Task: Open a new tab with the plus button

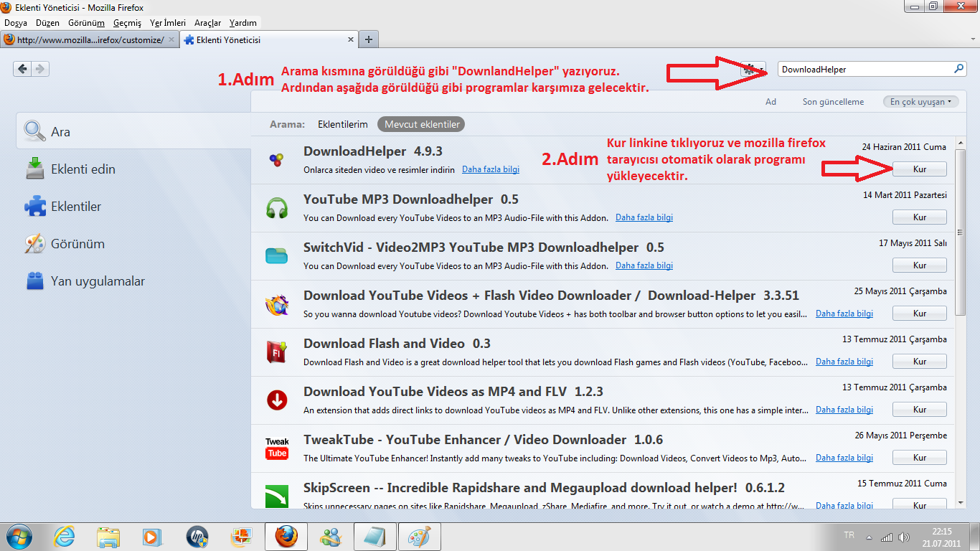Action: point(369,39)
